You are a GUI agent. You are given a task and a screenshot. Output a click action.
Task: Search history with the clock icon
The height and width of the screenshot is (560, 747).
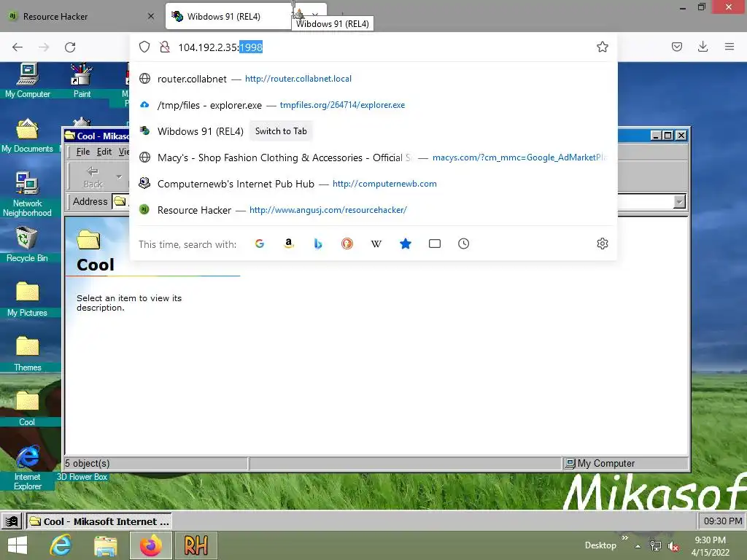(x=463, y=244)
